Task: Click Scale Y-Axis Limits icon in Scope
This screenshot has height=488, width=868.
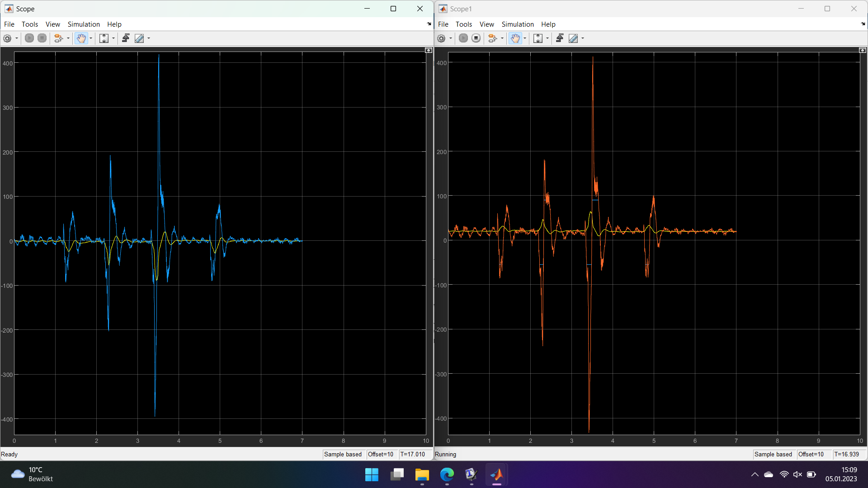Action: click(104, 38)
